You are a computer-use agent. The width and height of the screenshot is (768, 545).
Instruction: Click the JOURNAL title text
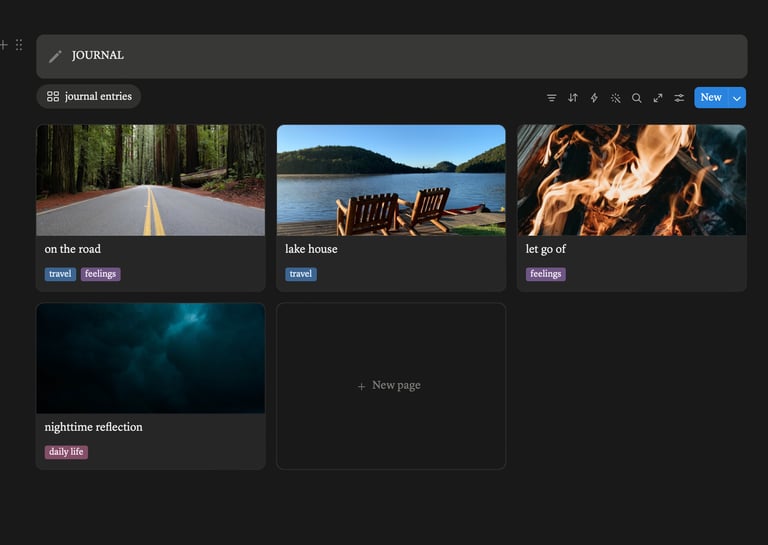97,55
